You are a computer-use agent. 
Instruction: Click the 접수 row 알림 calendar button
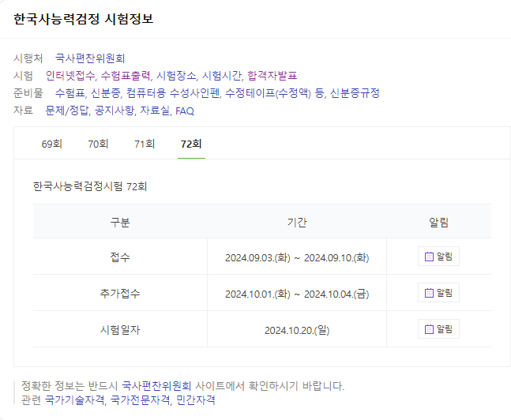pyautogui.click(x=438, y=257)
